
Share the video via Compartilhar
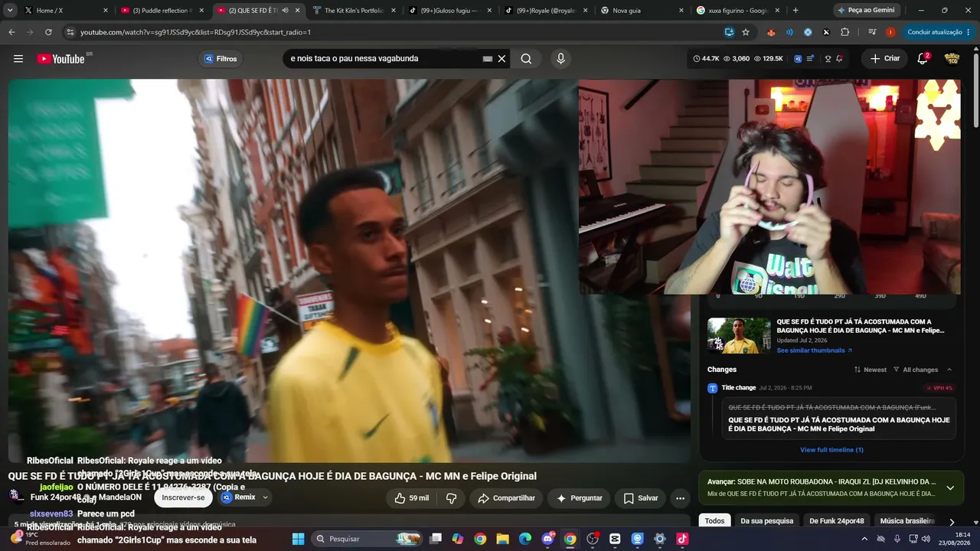click(506, 498)
